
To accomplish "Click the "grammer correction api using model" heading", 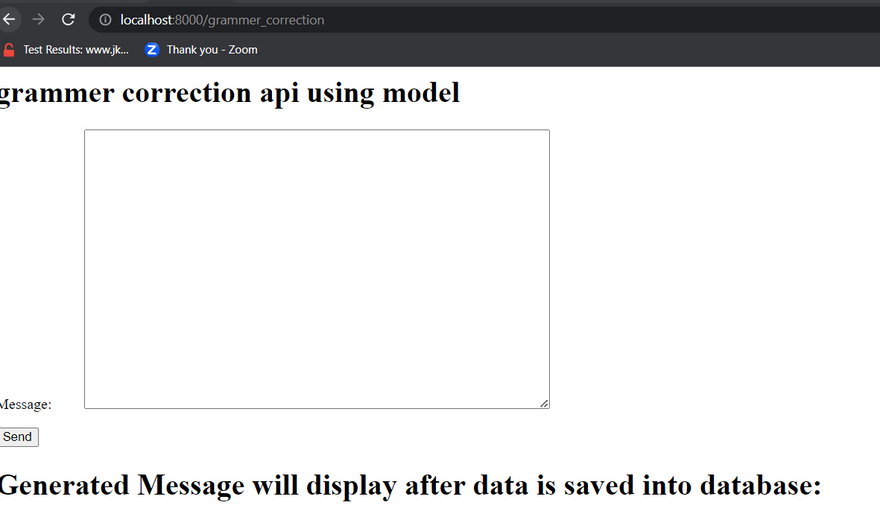I will [228, 93].
